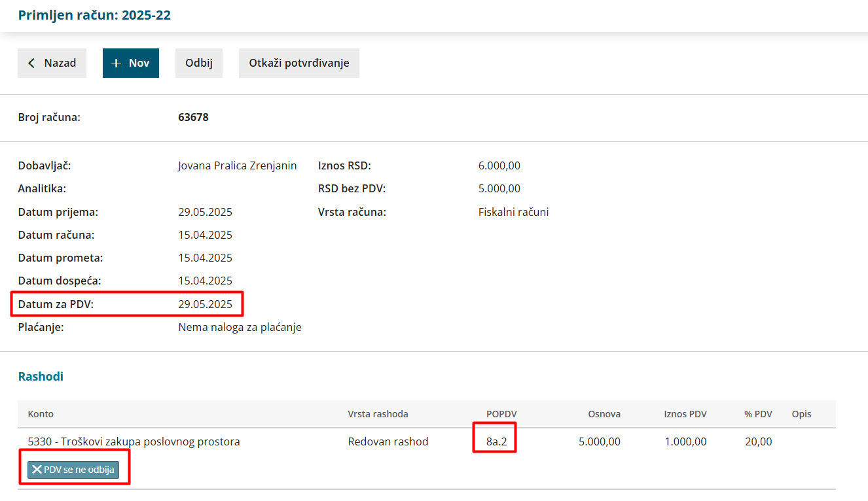Click the plus icon on the Nov button
The height and width of the screenshot is (501, 868).
pyautogui.click(x=116, y=63)
